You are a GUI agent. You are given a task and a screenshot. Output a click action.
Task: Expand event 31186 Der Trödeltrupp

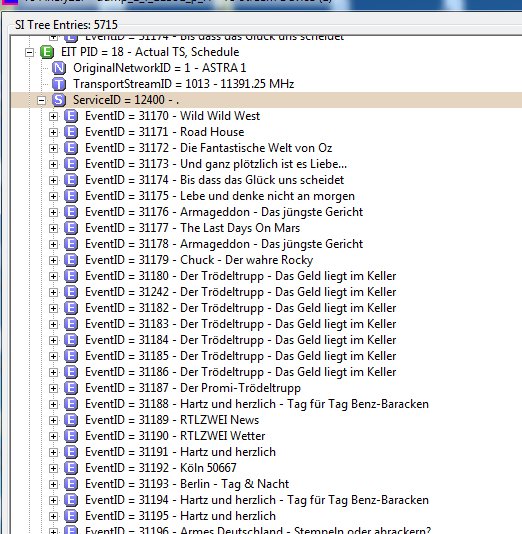point(53,373)
